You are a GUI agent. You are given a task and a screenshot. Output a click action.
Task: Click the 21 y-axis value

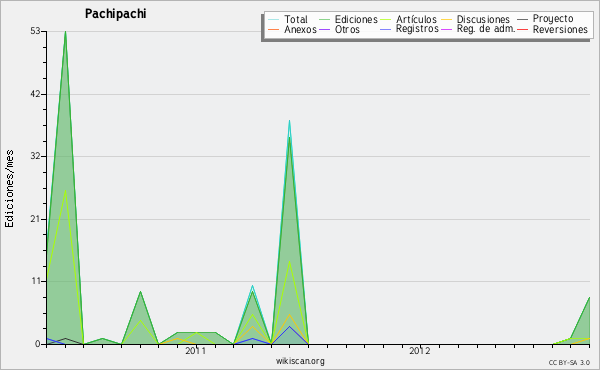(35, 219)
